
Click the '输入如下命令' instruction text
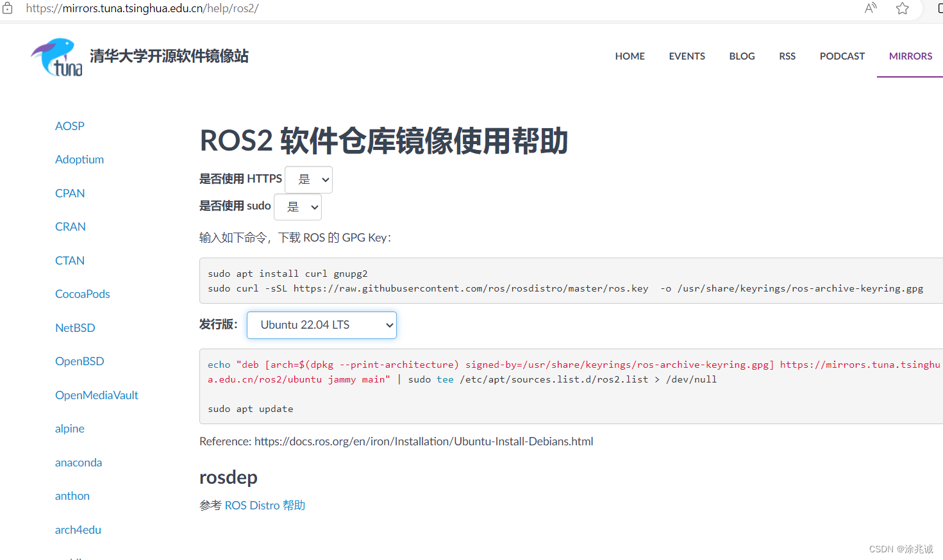(296, 238)
